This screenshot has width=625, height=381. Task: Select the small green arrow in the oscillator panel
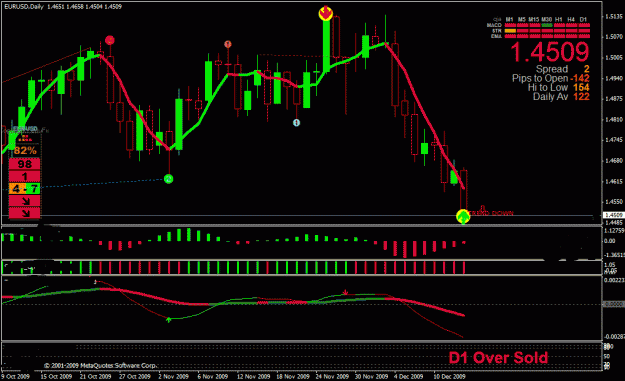169,319
